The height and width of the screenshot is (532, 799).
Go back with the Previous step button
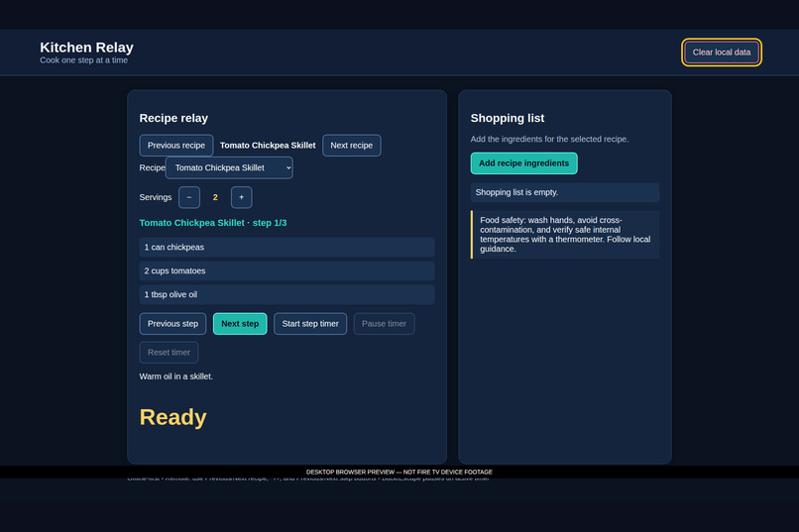pos(172,324)
